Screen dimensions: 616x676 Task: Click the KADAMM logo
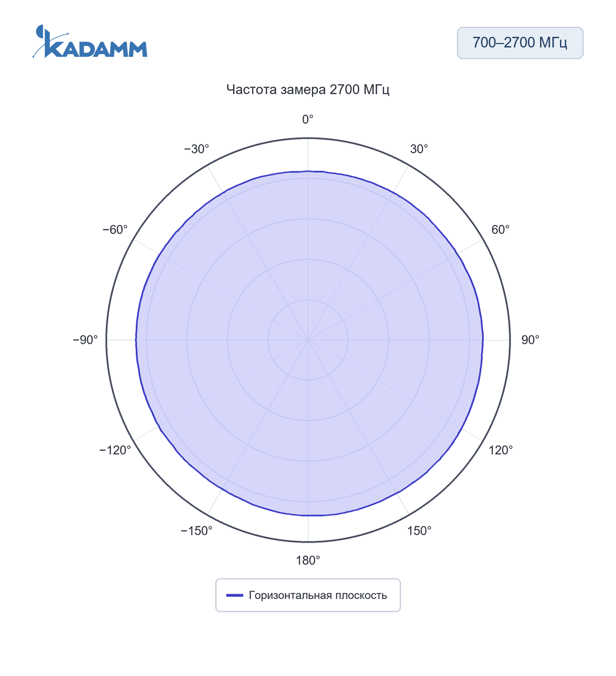click(x=90, y=41)
